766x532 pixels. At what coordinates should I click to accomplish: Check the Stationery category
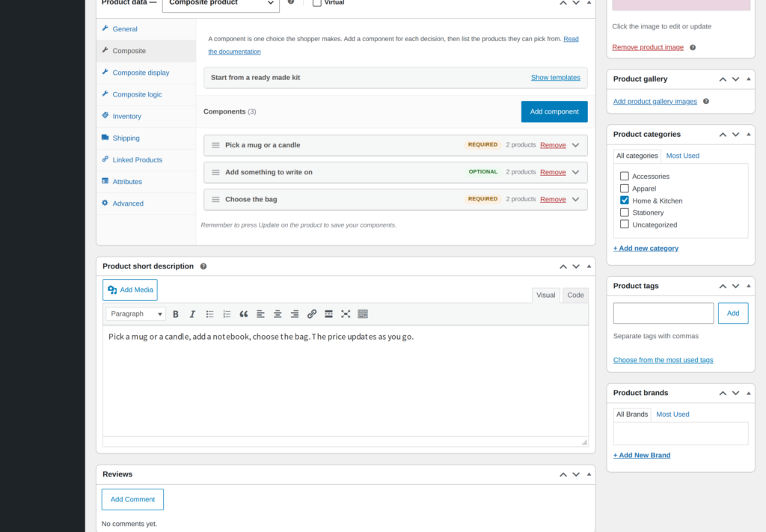tap(625, 212)
